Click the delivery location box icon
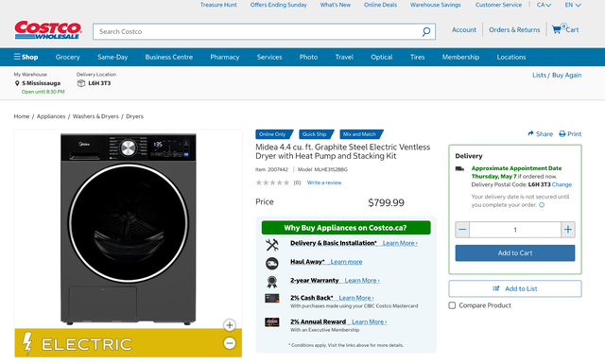The height and width of the screenshot is (364, 605). tap(81, 83)
